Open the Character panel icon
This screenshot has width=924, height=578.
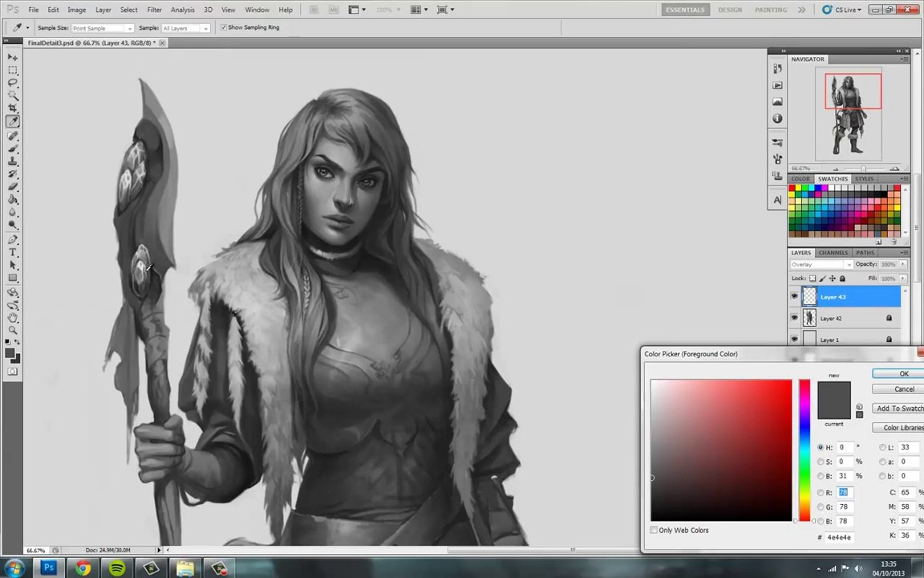point(777,200)
